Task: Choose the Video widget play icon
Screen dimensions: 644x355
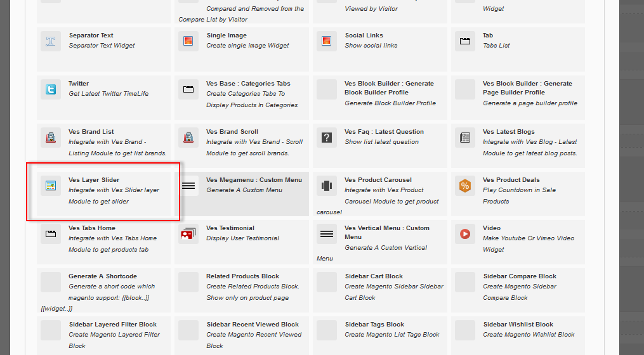Action: tap(465, 234)
